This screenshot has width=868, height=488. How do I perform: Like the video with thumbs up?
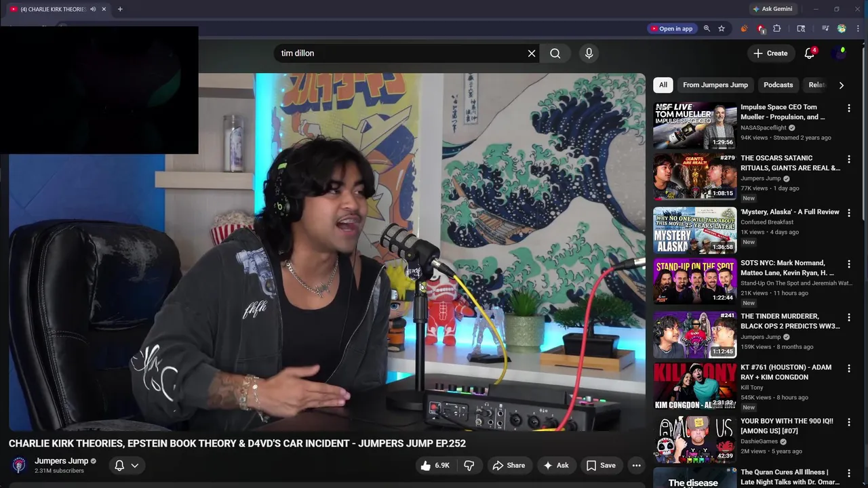coord(435,466)
